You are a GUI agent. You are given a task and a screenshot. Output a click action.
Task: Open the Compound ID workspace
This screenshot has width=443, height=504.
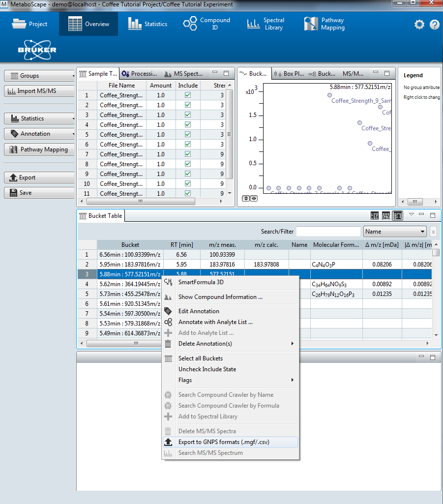click(x=207, y=24)
